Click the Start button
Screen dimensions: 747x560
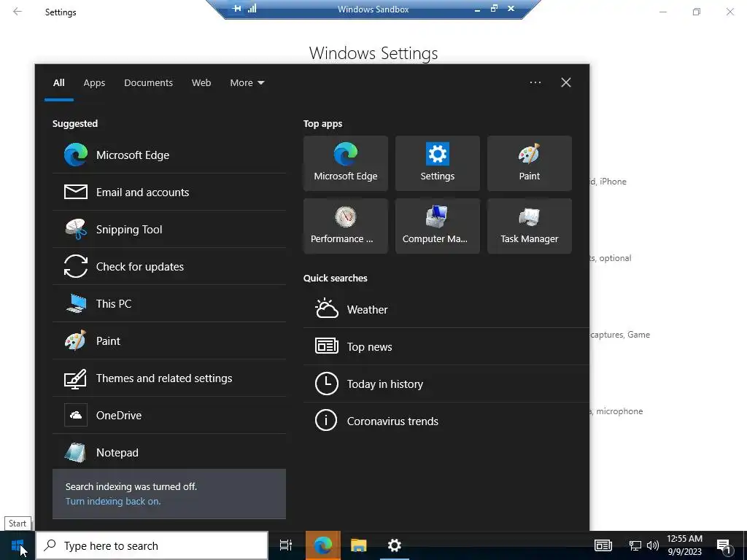(18, 545)
